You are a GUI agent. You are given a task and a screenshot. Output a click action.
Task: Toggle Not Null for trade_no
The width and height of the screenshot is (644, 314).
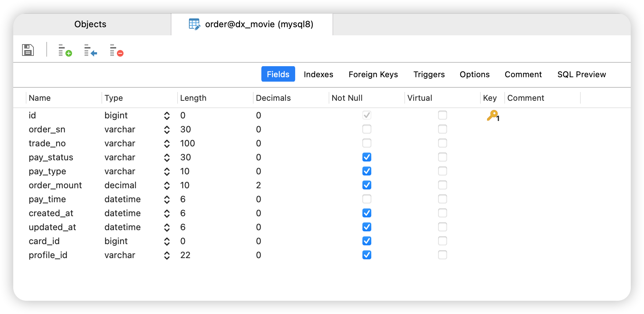(367, 143)
